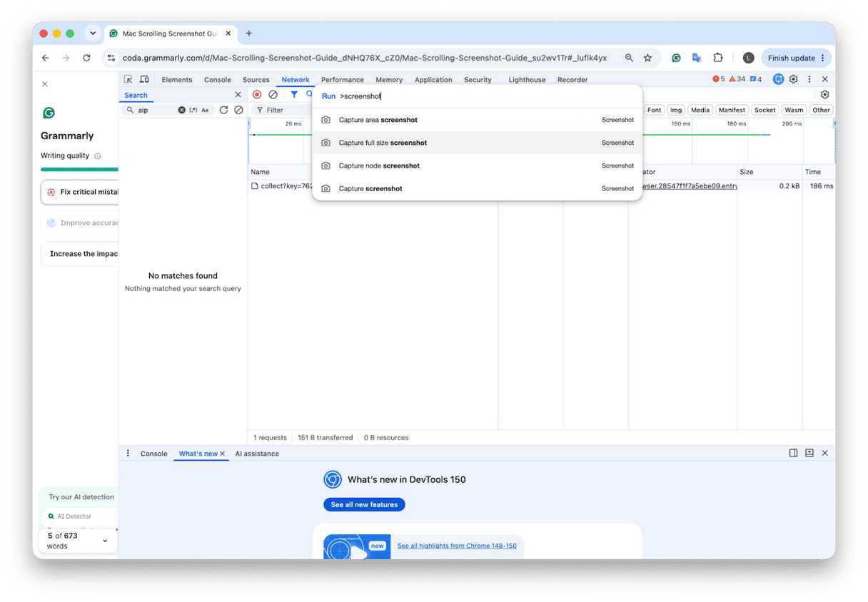The image size is (868, 602).
Task: Open the Elements tab
Action: coord(177,80)
